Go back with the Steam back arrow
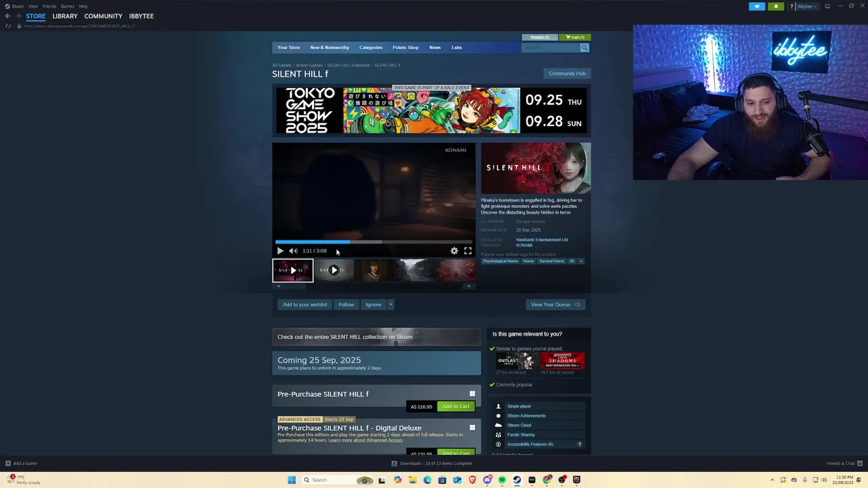The height and width of the screenshot is (488, 868). coord(7,16)
